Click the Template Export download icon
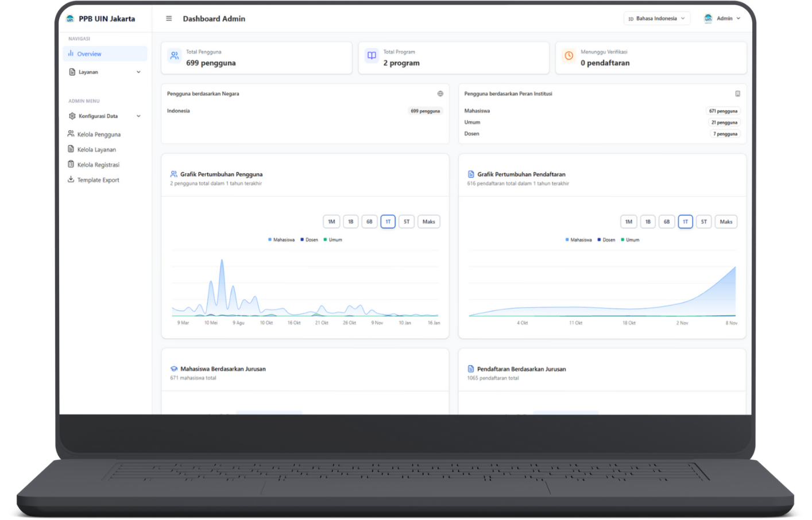 click(70, 180)
